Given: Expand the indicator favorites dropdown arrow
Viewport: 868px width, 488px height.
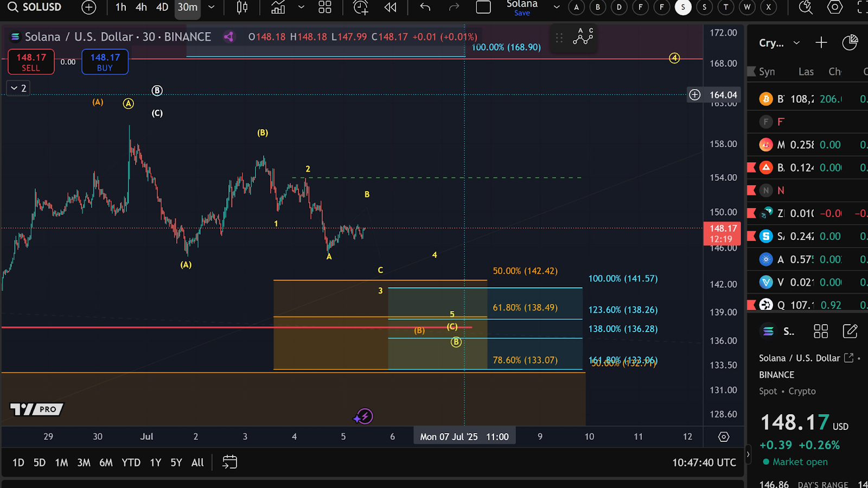Looking at the screenshot, I should (x=301, y=8).
